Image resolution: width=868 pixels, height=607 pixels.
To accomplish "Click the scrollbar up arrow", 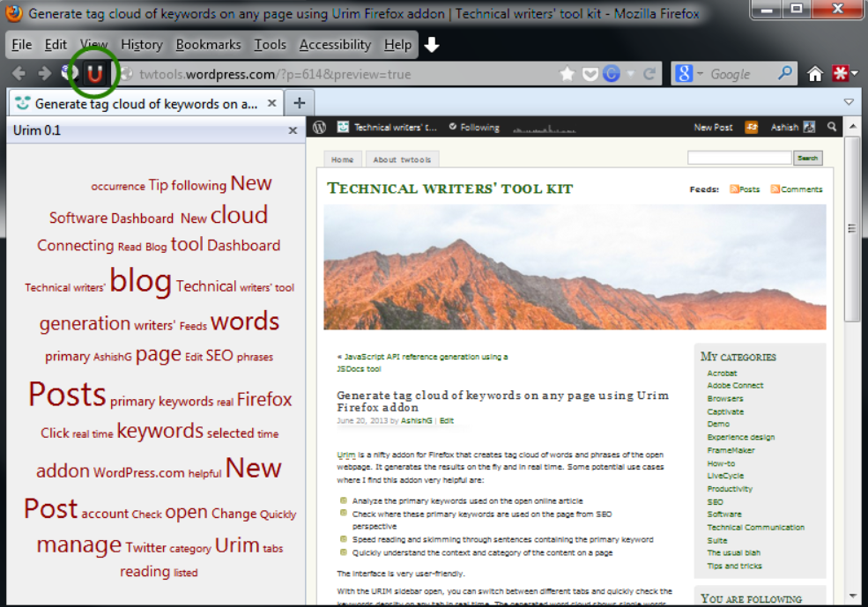I will tap(852, 127).
